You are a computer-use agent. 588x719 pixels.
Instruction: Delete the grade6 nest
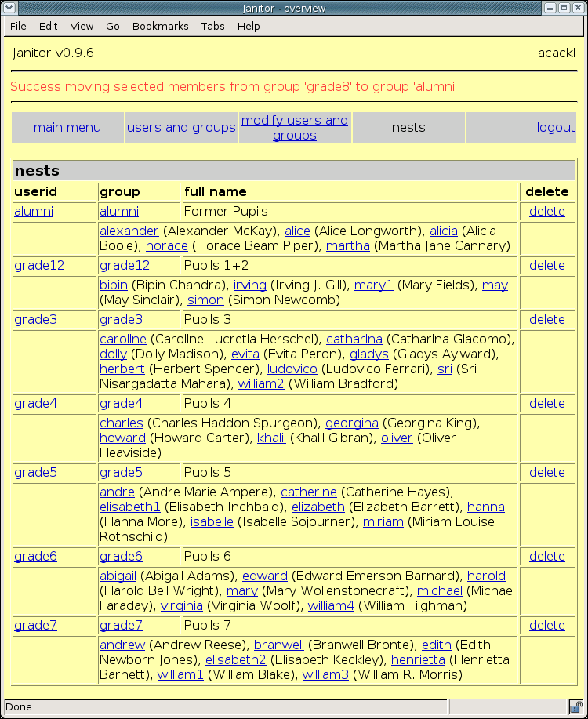pyautogui.click(x=546, y=556)
